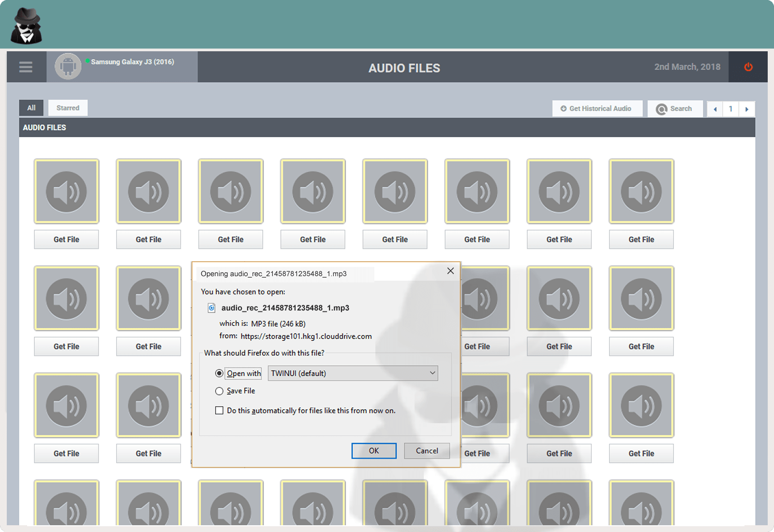The height and width of the screenshot is (532, 774).
Task: Cancel the file opening dialog
Action: (426, 450)
